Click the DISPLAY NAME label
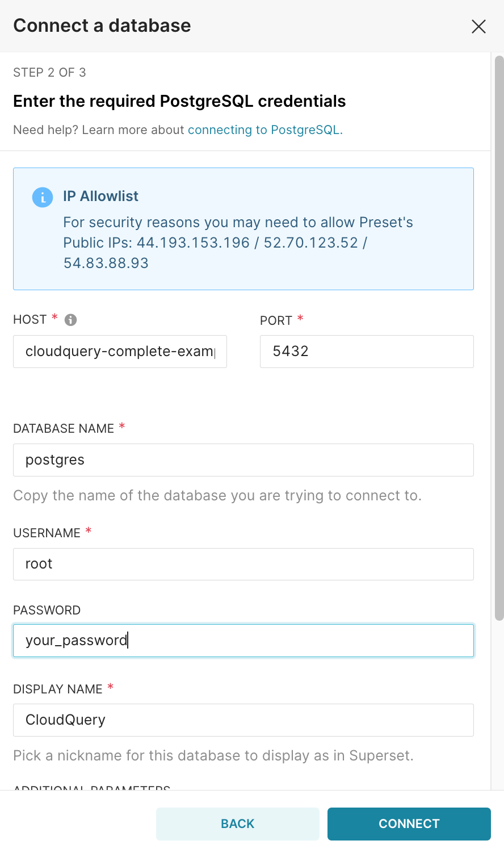 [58, 689]
